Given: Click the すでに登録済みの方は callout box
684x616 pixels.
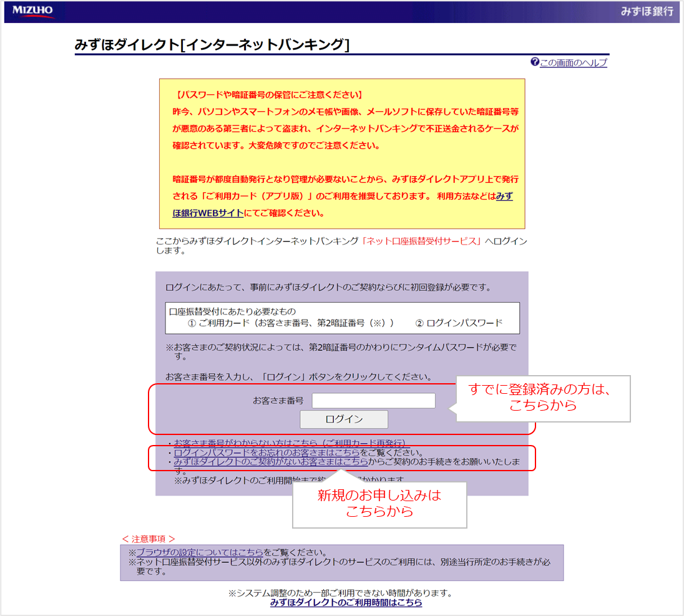Looking at the screenshot, I should pyautogui.click(x=542, y=398).
